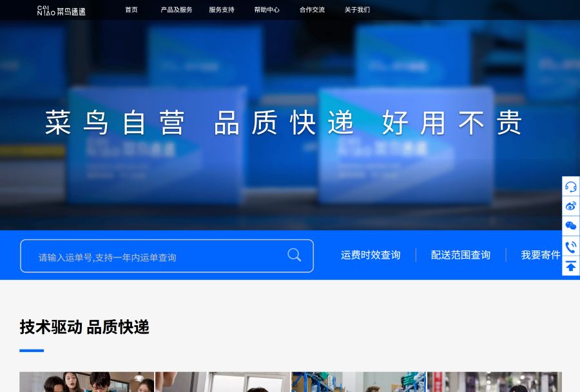Click the back-to-top arrow icon

coord(570,266)
